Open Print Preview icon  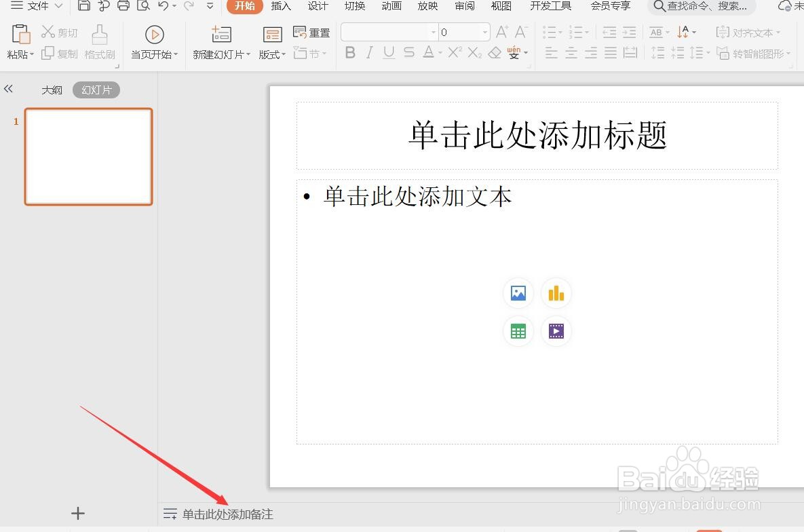click(144, 5)
